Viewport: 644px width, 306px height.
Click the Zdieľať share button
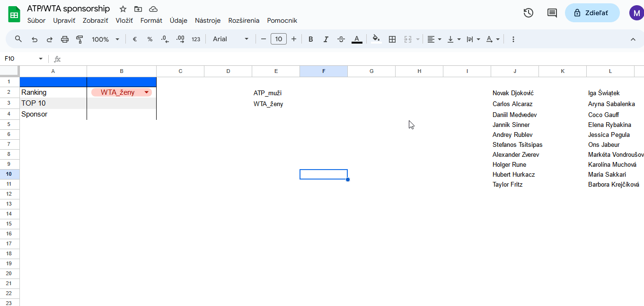coord(592,13)
